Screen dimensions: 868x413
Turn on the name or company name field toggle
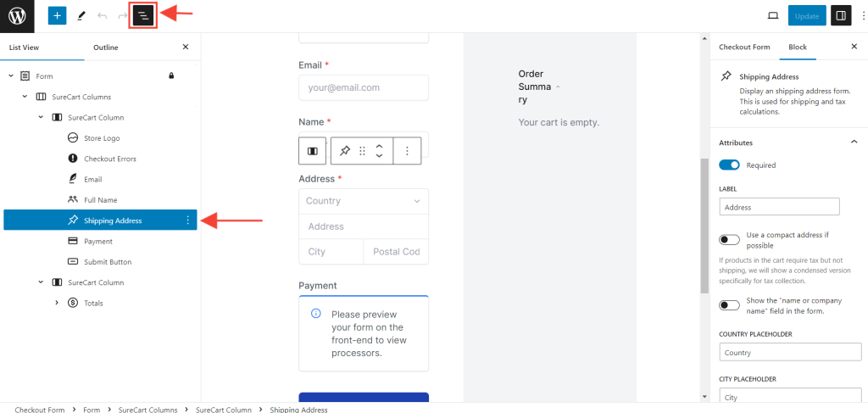pos(729,305)
